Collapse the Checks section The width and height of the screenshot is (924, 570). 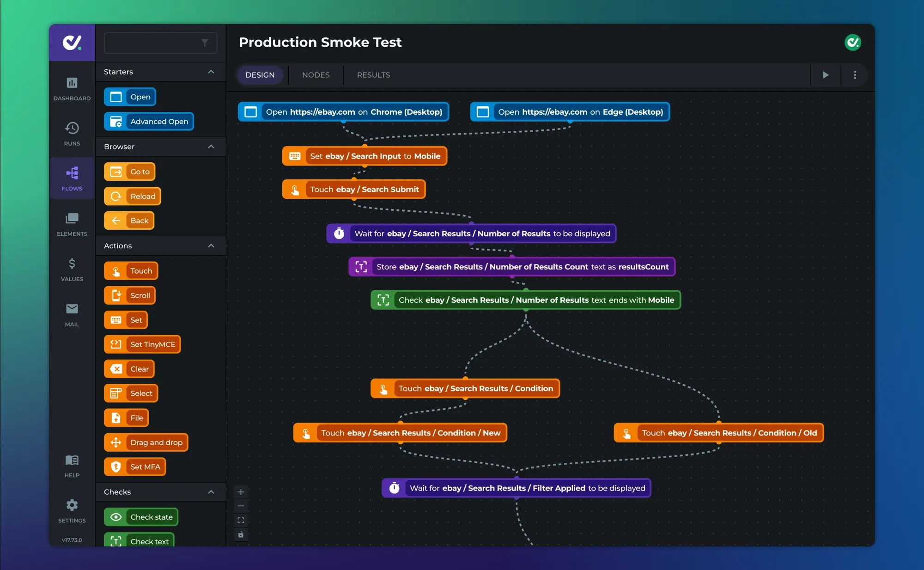[211, 492]
